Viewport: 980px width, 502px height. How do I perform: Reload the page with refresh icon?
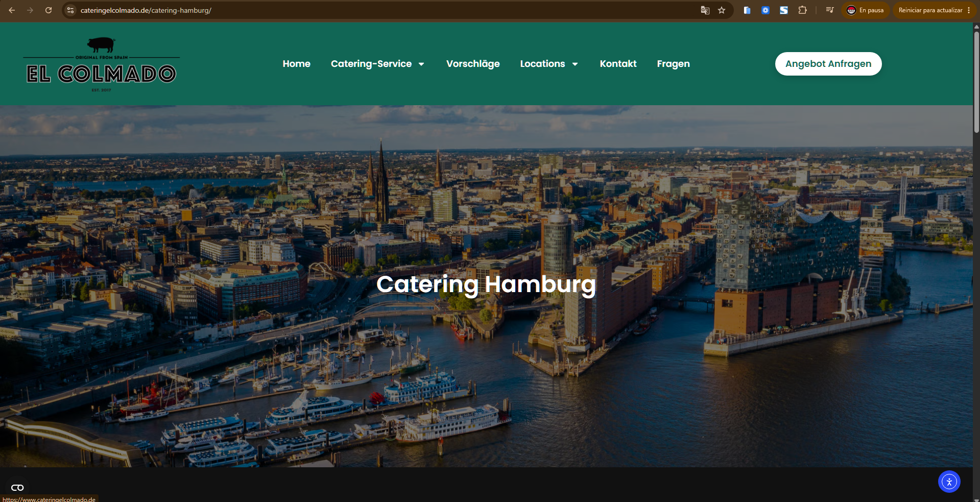[49, 10]
